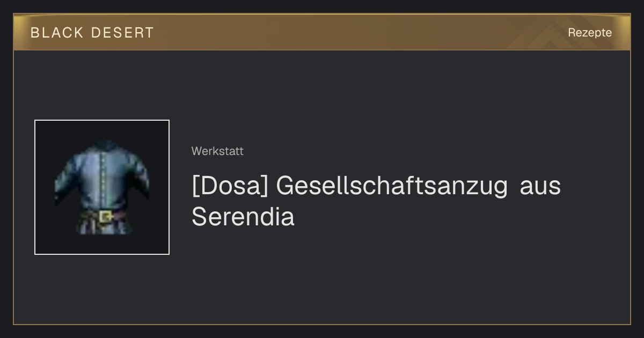Click the word Gesellschaftsanzug in the heading
Viewport: 644px width, 338px height.
(392, 186)
